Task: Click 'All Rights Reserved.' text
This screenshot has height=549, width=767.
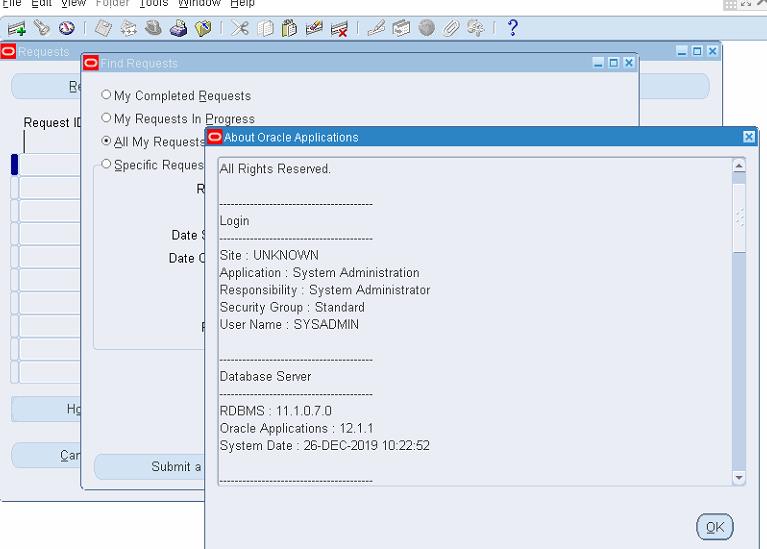Action: click(x=275, y=169)
